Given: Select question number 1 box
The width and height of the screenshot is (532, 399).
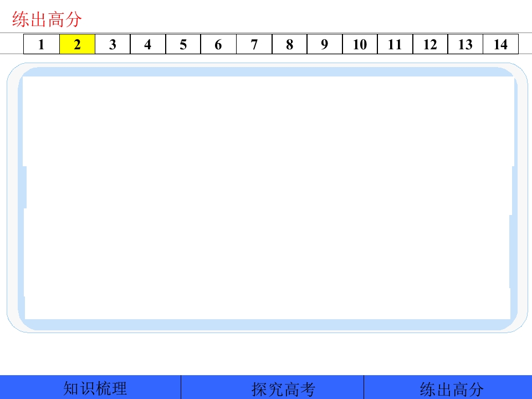Looking at the screenshot, I should point(42,44).
